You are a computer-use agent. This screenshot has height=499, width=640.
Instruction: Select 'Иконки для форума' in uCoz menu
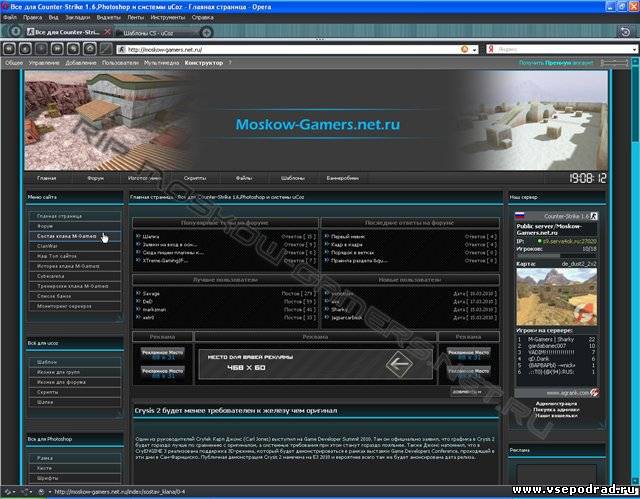point(75,382)
